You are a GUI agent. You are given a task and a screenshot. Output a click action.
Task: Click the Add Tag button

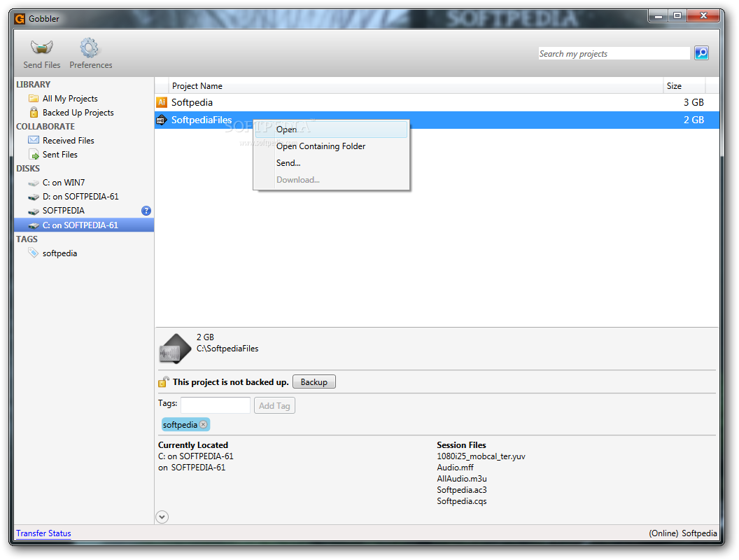coord(274,405)
